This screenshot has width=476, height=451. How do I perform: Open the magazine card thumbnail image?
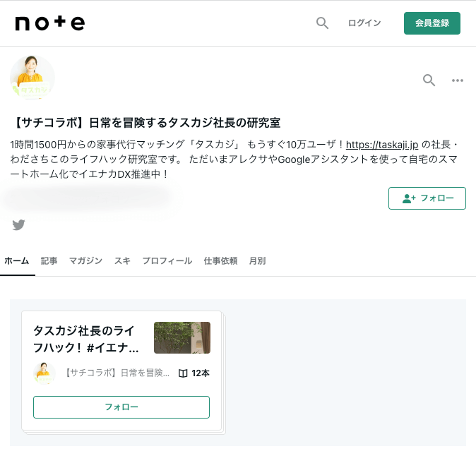click(182, 337)
